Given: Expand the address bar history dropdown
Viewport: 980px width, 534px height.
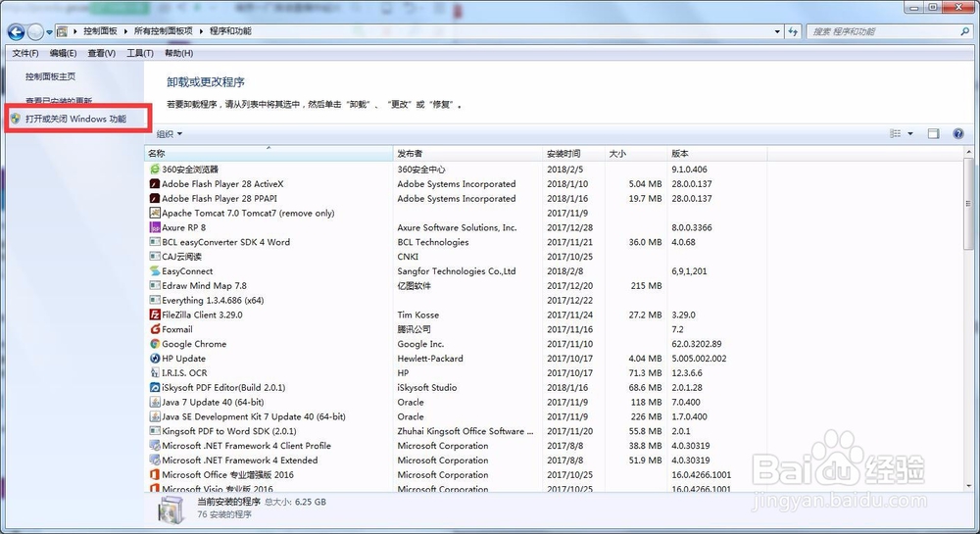Looking at the screenshot, I should (777, 31).
